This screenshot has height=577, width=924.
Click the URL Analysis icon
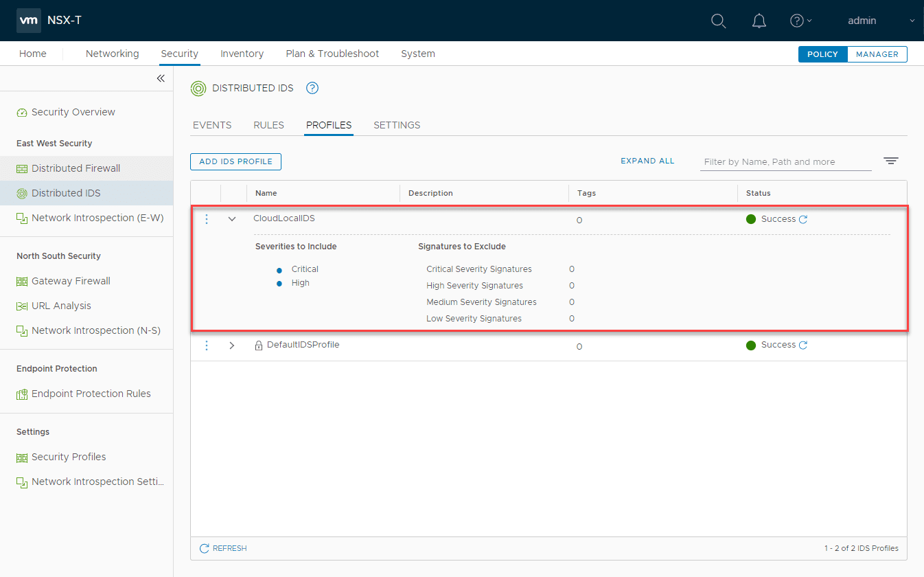click(22, 306)
